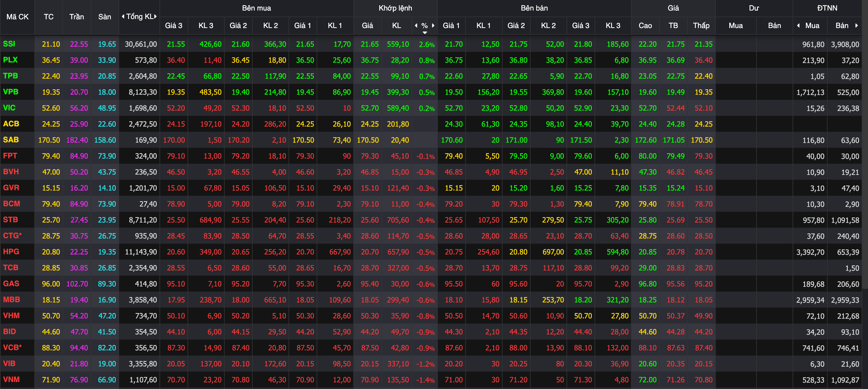Open MBB ticker symbol

11,299
